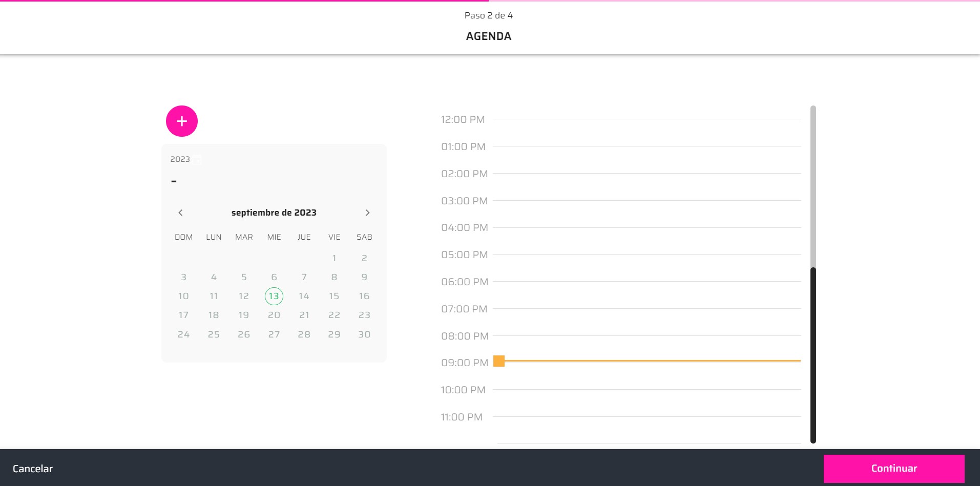The height and width of the screenshot is (486, 980).
Task: Select day 25 in calendar
Action: click(214, 334)
